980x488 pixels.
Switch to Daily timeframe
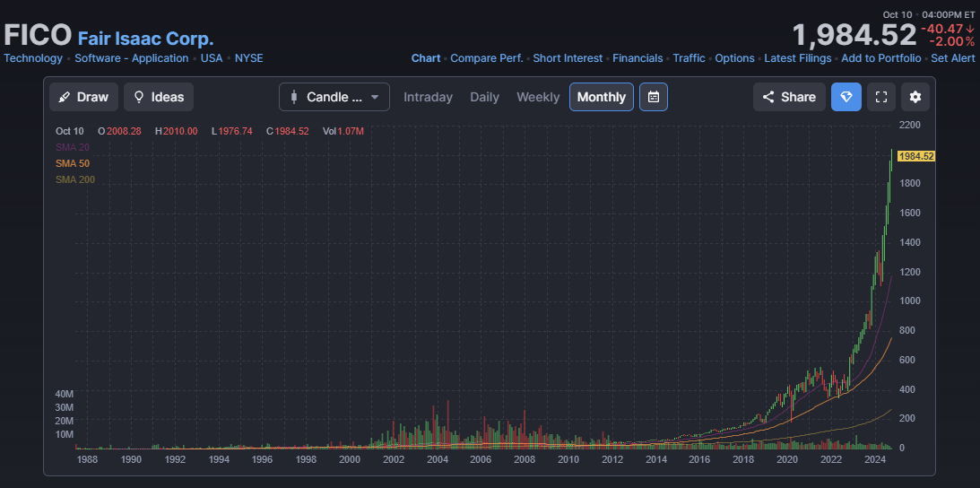tap(484, 97)
